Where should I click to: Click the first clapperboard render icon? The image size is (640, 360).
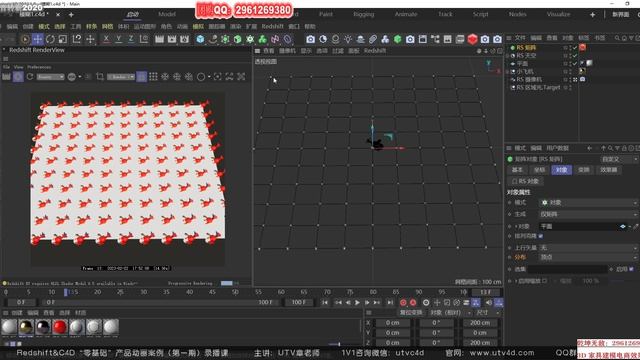(159, 39)
